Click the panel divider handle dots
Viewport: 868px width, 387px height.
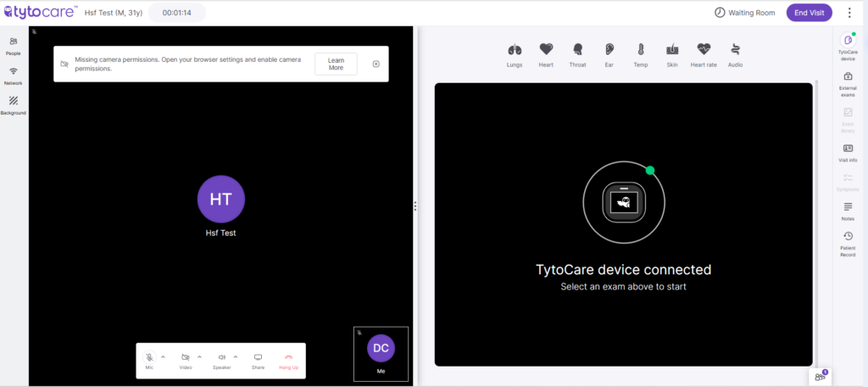pos(415,206)
